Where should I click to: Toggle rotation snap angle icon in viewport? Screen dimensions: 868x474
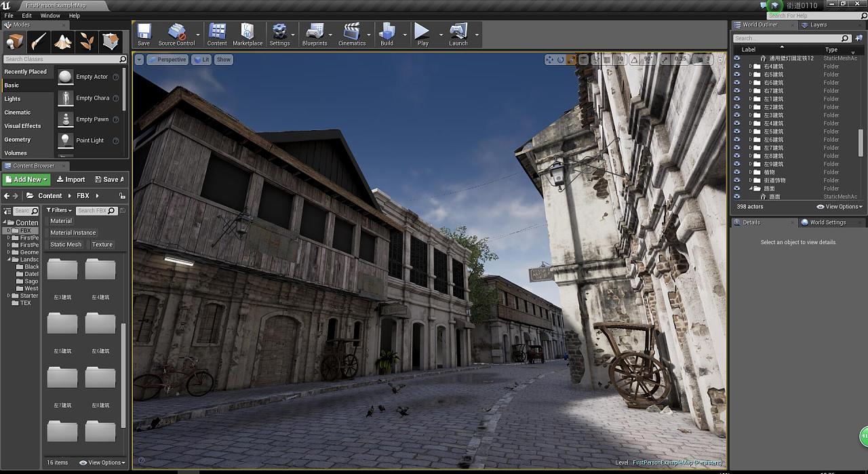(x=635, y=60)
